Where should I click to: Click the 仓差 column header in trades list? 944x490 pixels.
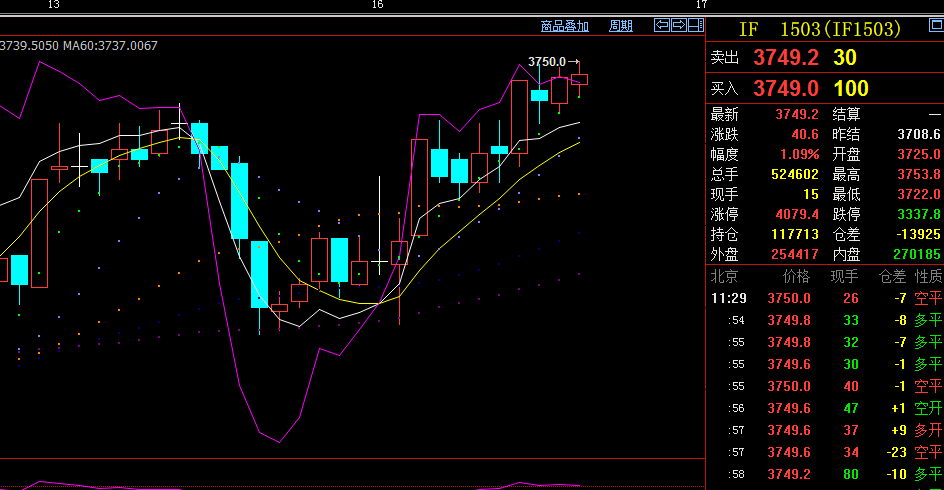click(x=891, y=275)
